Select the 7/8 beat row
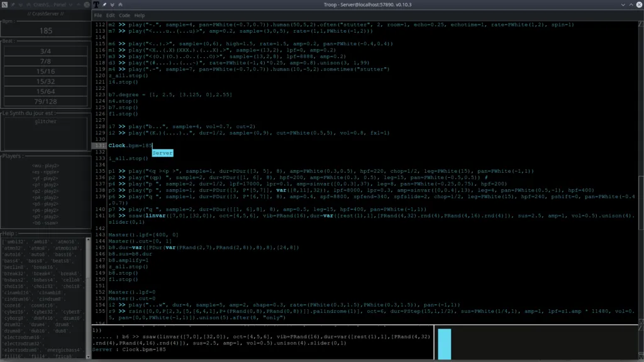 click(45, 61)
